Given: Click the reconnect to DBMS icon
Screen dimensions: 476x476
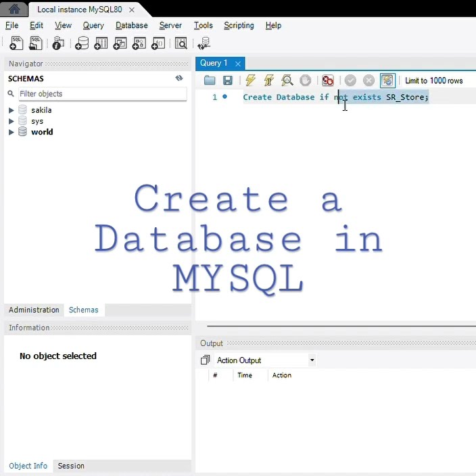Looking at the screenshot, I should tap(204, 43).
